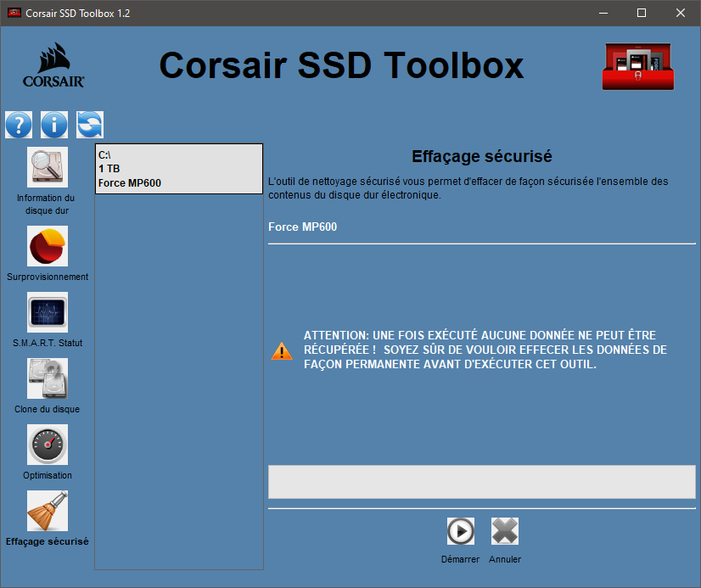Image resolution: width=701 pixels, height=588 pixels.
Task: Click the Effaçage sécurisé page title
Action: coord(481,156)
